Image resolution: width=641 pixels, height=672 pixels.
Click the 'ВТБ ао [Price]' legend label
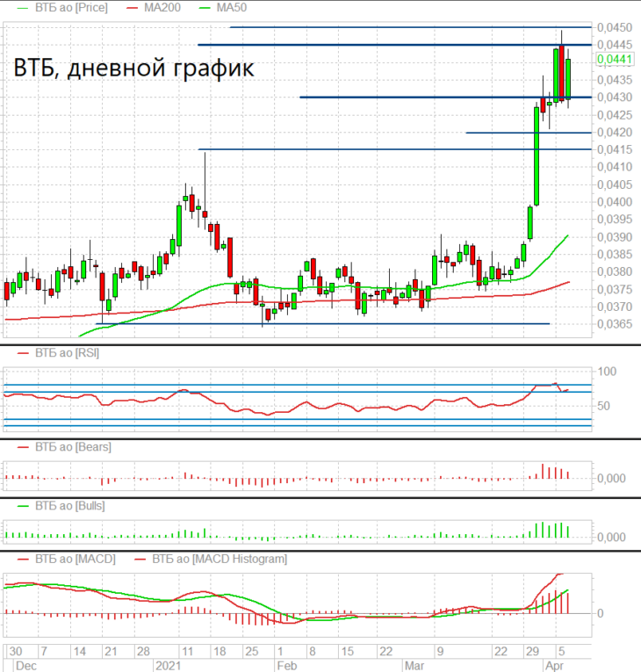pos(71,8)
